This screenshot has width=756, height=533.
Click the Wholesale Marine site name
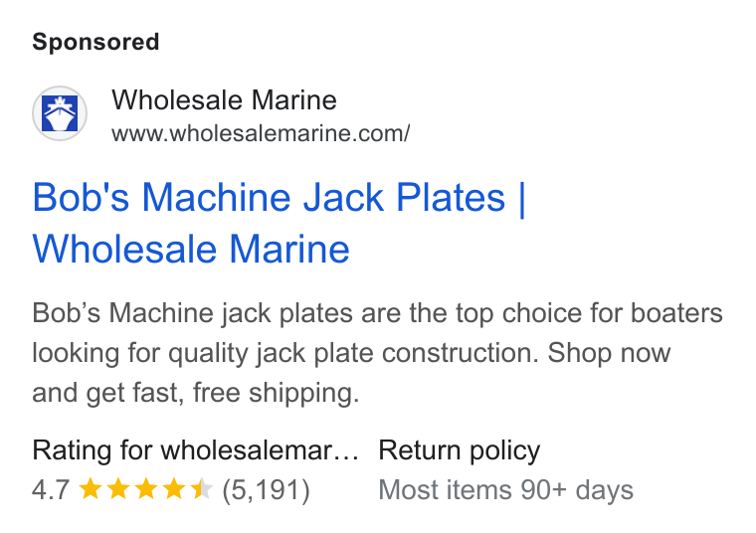pos(224,100)
